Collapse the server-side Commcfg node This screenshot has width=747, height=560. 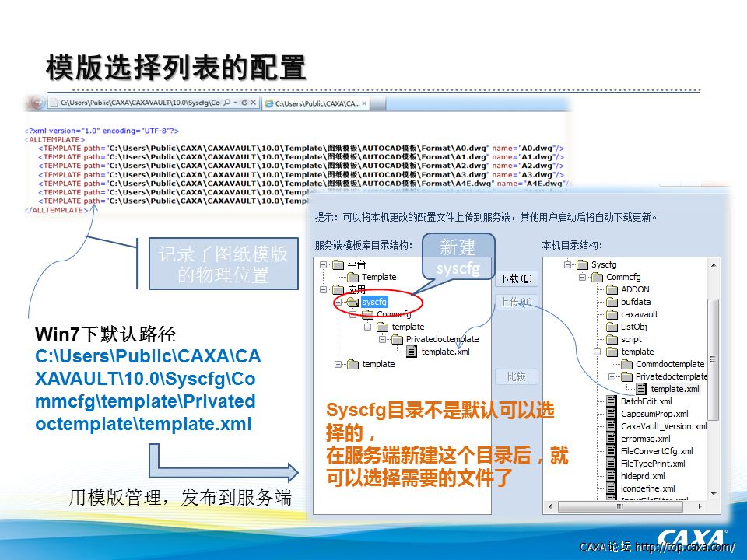353,314
